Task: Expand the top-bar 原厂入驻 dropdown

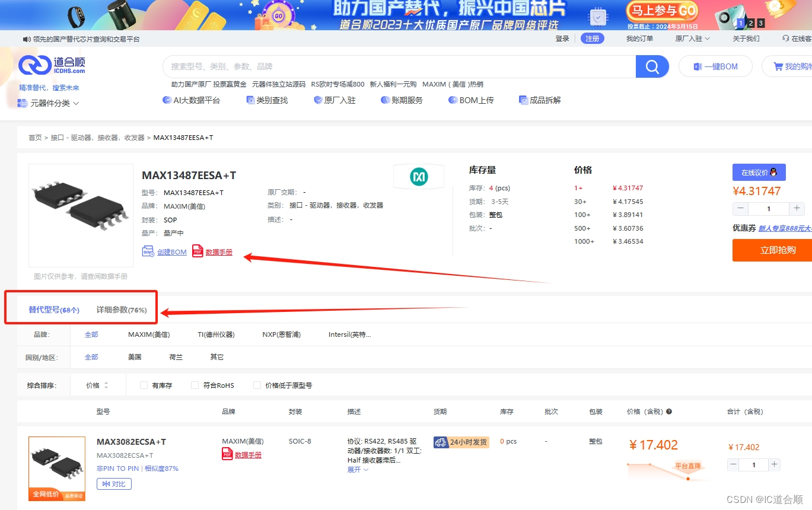Action: (x=692, y=39)
